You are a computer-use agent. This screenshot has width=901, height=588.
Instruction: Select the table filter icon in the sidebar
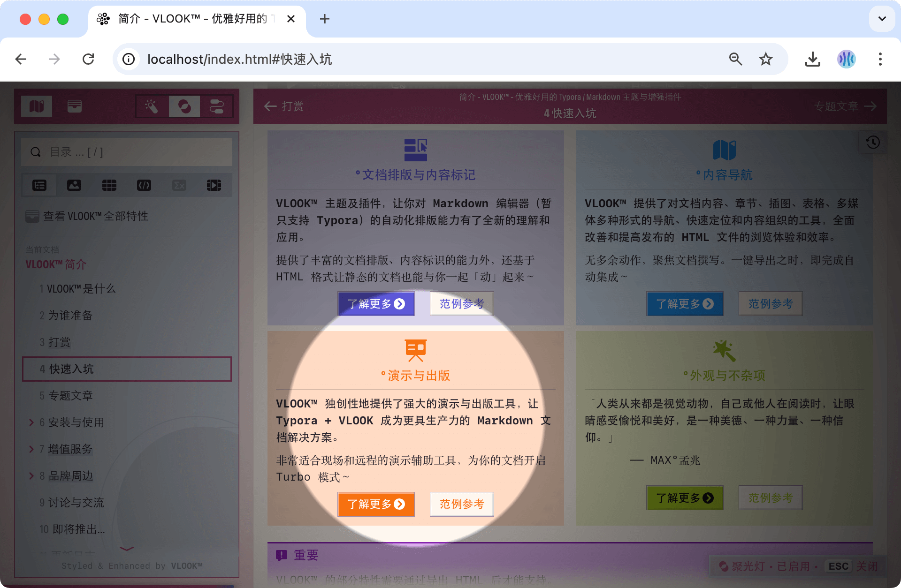click(109, 185)
